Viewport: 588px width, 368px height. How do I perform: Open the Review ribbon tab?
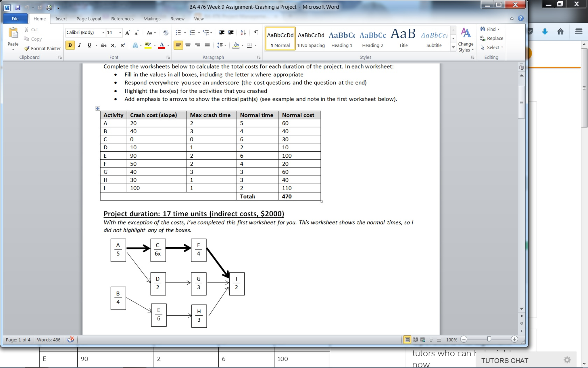pos(177,19)
